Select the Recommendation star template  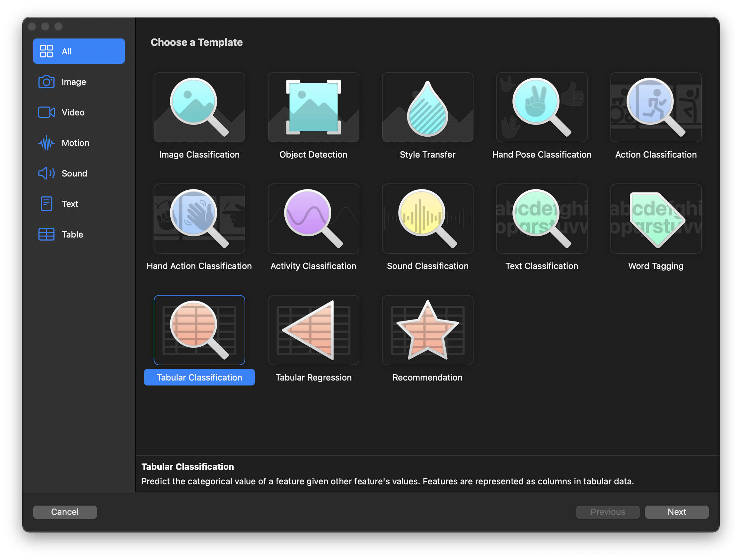tap(427, 330)
